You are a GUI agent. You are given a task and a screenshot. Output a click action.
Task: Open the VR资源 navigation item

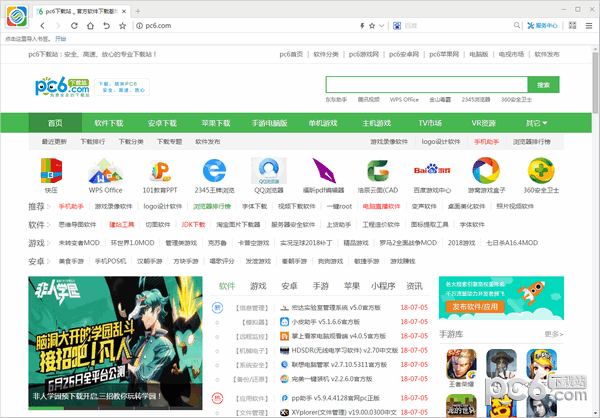(x=484, y=123)
